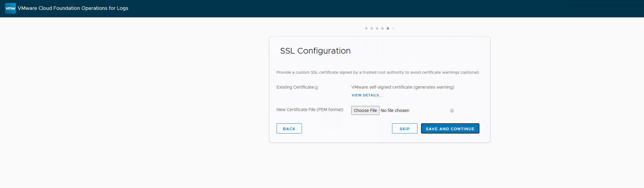
Task: Click SAVE AND CONTINUE
Action: (450, 128)
